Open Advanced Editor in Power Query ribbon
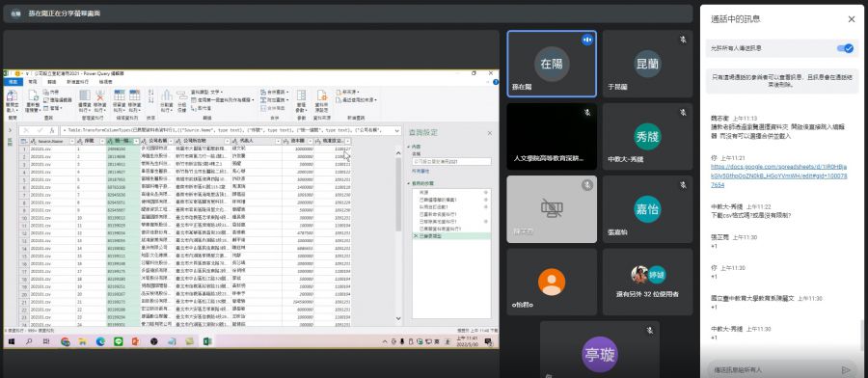 tap(58, 99)
